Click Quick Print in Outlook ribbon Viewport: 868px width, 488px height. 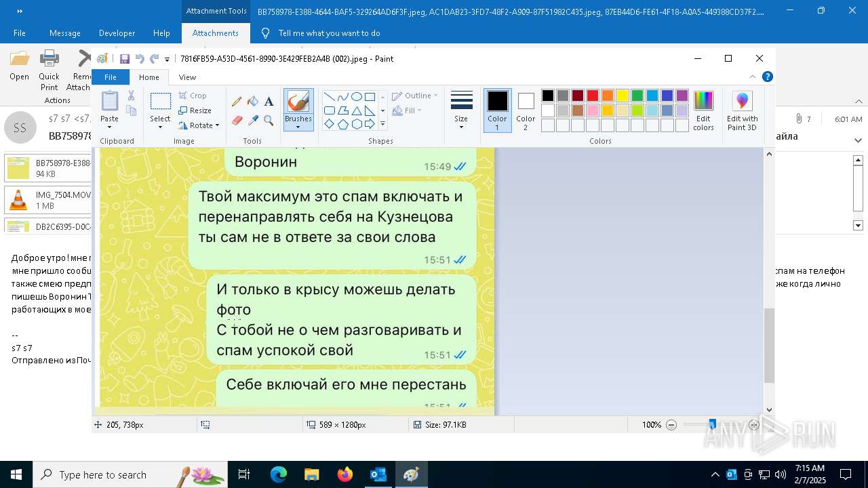(x=49, y=70)
